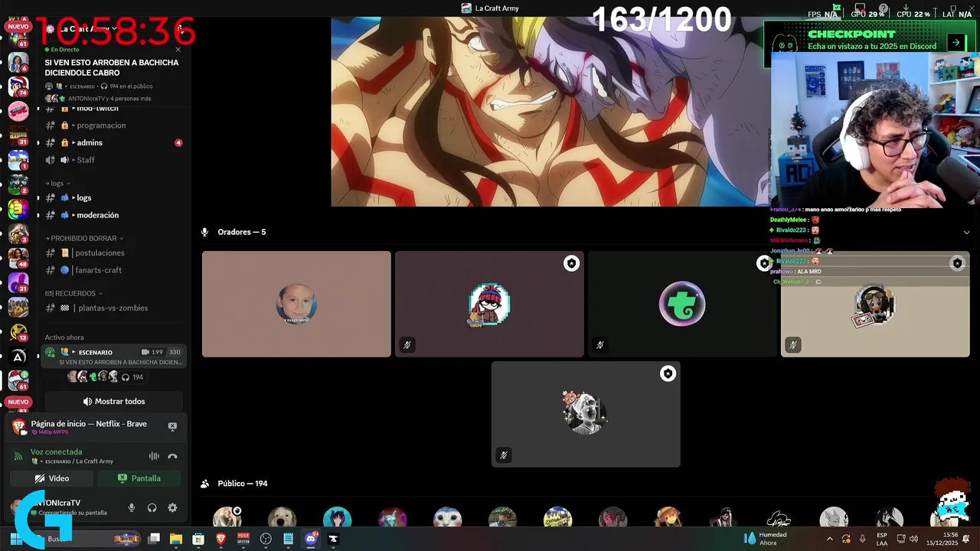Click the shared screen stream video

[x=551, y=112]
